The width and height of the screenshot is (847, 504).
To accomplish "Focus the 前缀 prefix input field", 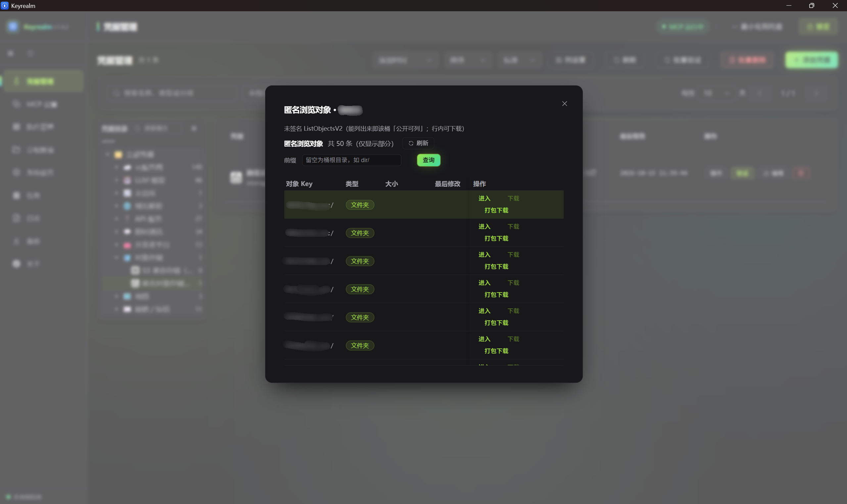I will tap(352, 160).
